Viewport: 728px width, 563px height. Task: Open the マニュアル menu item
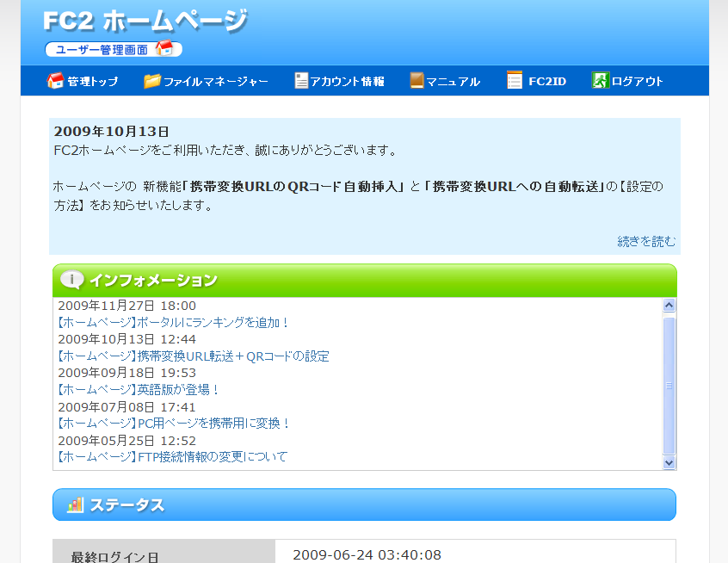453,82
